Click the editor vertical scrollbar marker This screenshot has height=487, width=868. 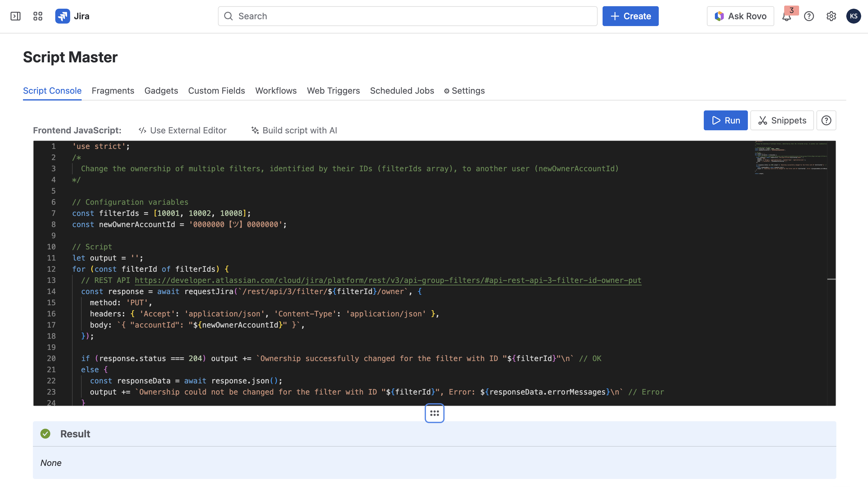click(831, 279)
